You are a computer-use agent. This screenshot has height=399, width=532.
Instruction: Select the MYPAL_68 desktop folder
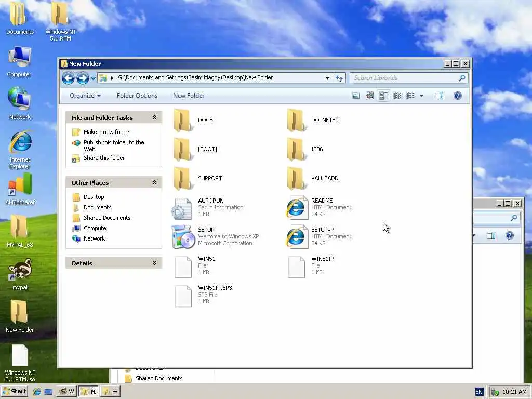click(x=20, y=231)
